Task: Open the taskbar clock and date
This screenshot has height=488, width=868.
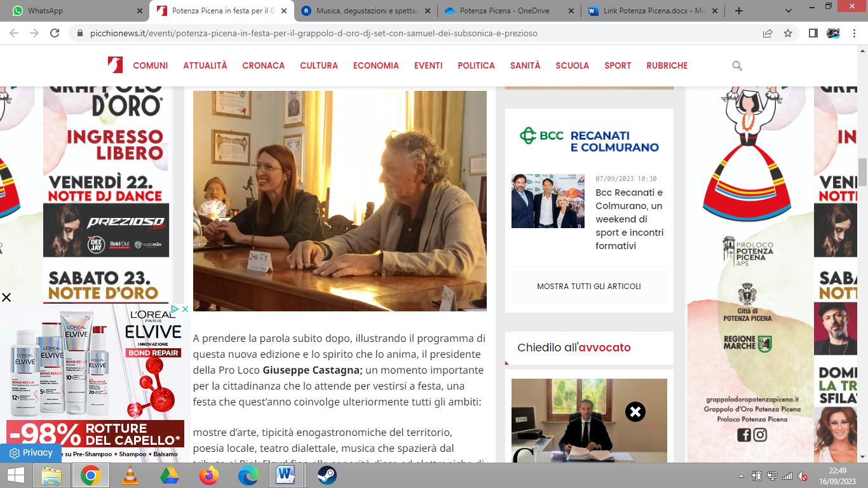Action: [837, 475]
